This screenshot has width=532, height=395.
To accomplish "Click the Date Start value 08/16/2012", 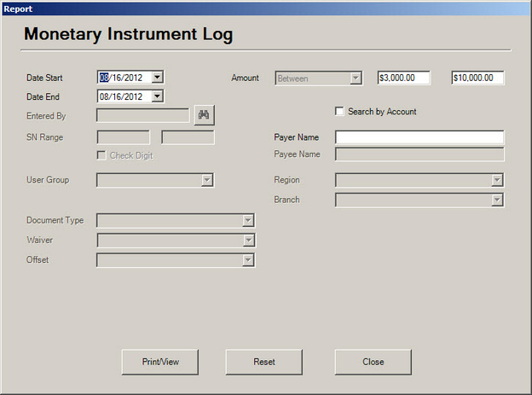I will coord(121,78).
